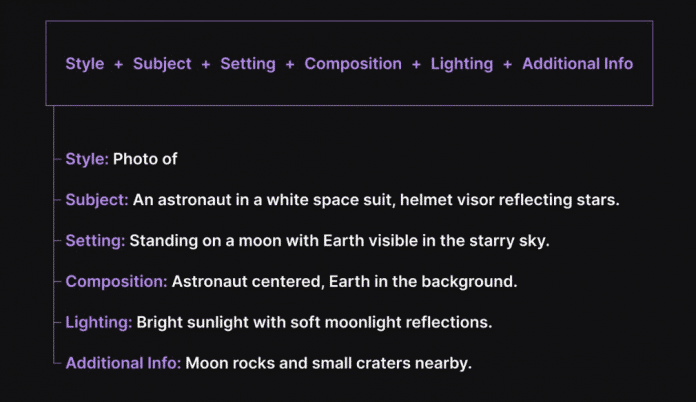The image size is (696, 402).
Task: Click the purple "Setting:" list label
Action: click(x=95, y=241)
